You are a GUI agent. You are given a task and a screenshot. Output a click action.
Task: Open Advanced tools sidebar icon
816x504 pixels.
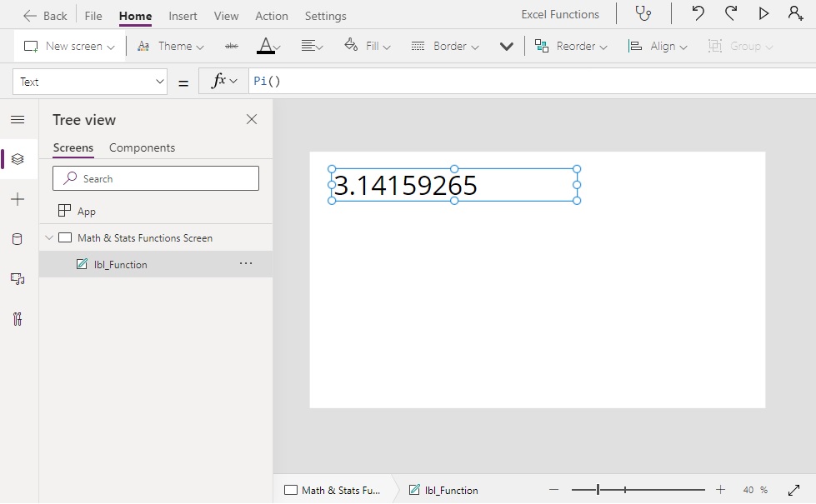point(18,319)
